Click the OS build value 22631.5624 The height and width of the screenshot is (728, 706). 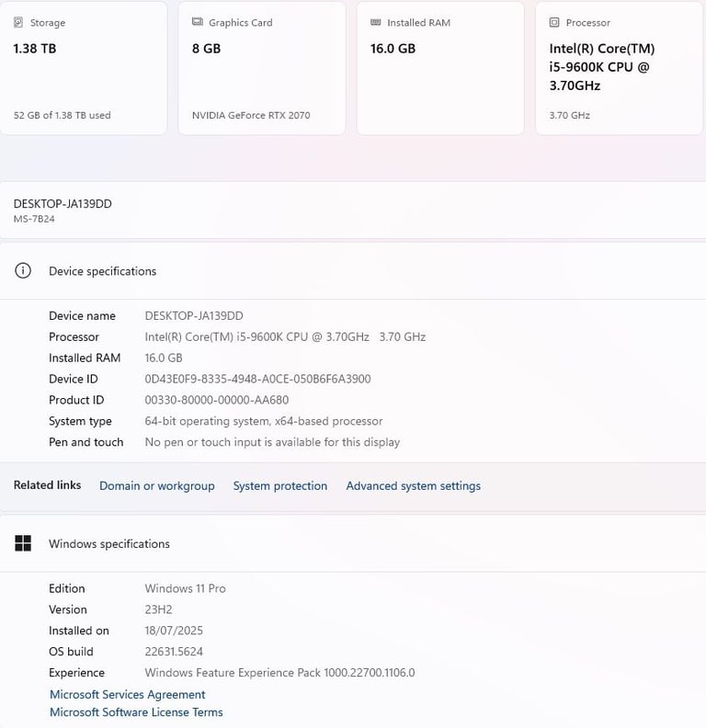pos(174,652)
